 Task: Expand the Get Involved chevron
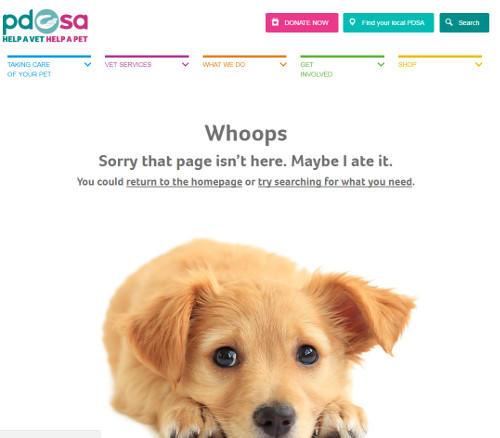click(x=381, y=64)
